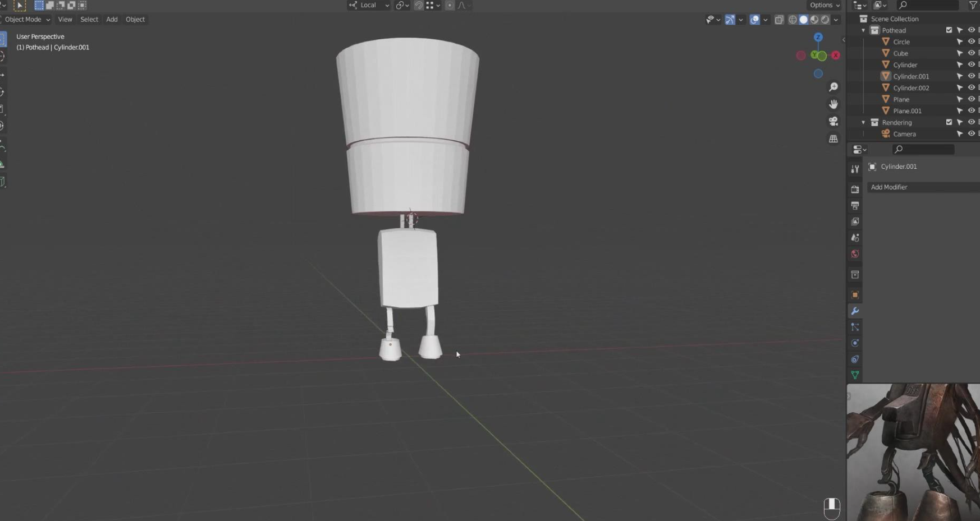The width and height of the screenshot is (980, 521).
Task: Hide Plane.001 with its eye icon
Action: (972, 110)
